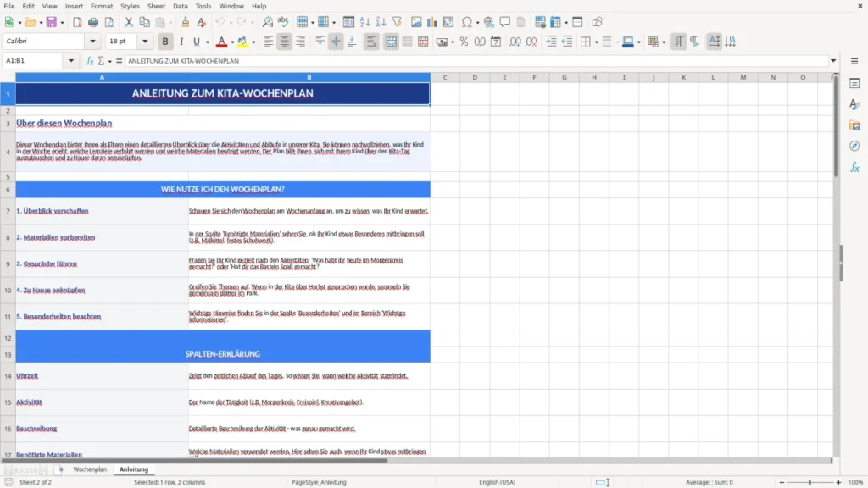Click PageStyle_Anleitung in status bar
Screen dimensions: 868x488
tap(319, 482)
